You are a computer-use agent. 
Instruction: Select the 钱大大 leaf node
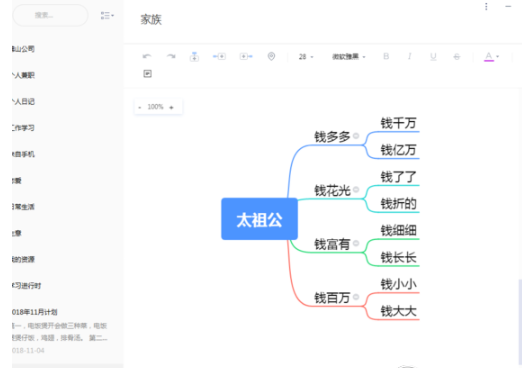coord(398,311)
